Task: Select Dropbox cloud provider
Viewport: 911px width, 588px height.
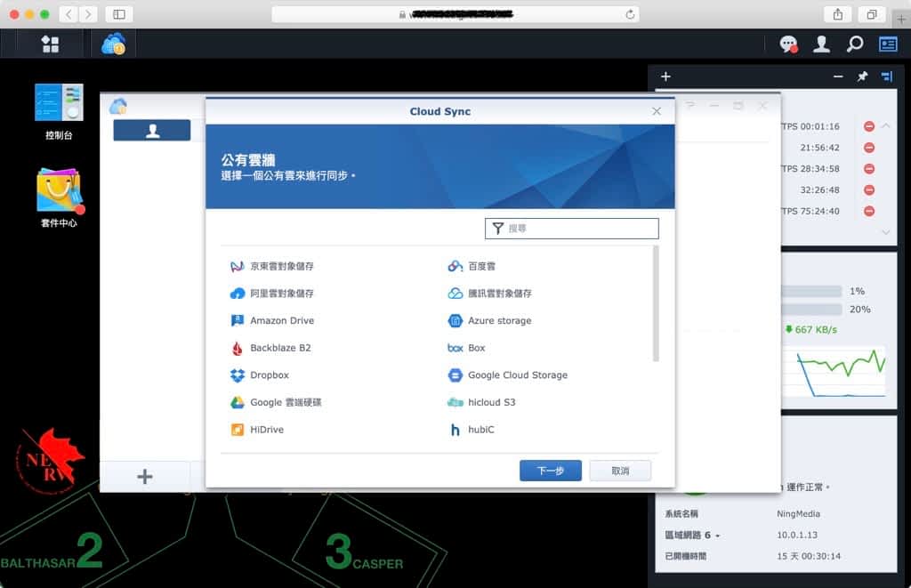Action: pos(260,375)
